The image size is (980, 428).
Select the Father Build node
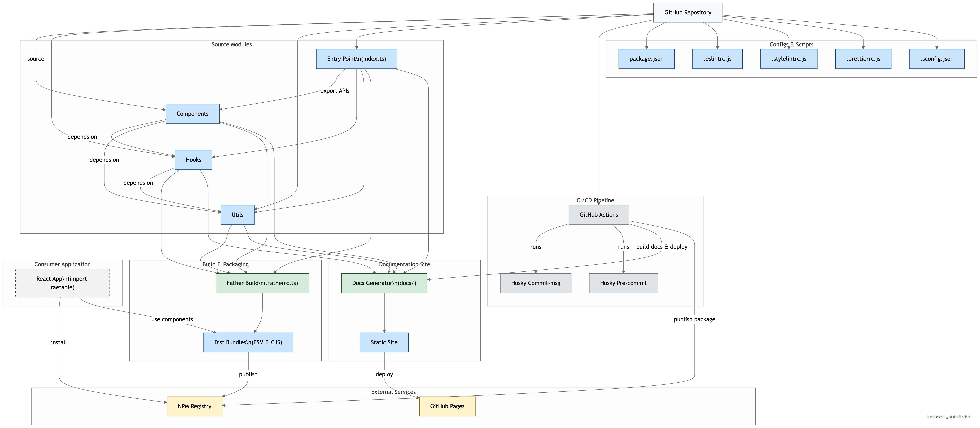click(x=262, y=283)
